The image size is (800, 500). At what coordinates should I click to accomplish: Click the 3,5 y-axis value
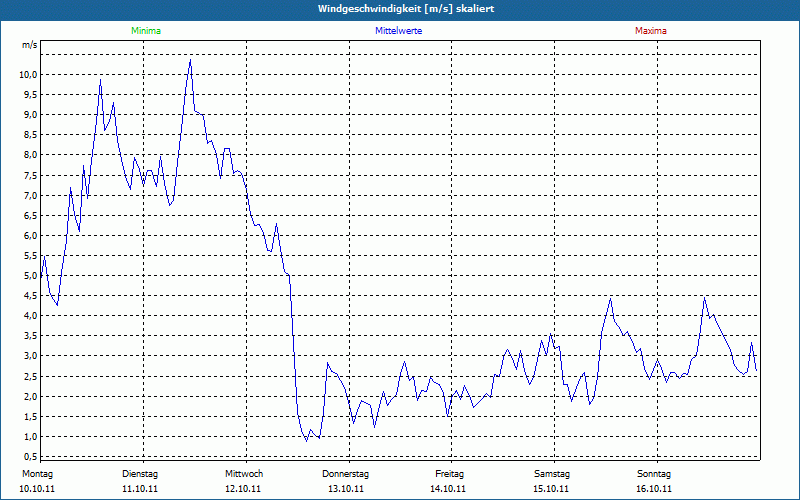click(x=31, y=336)
